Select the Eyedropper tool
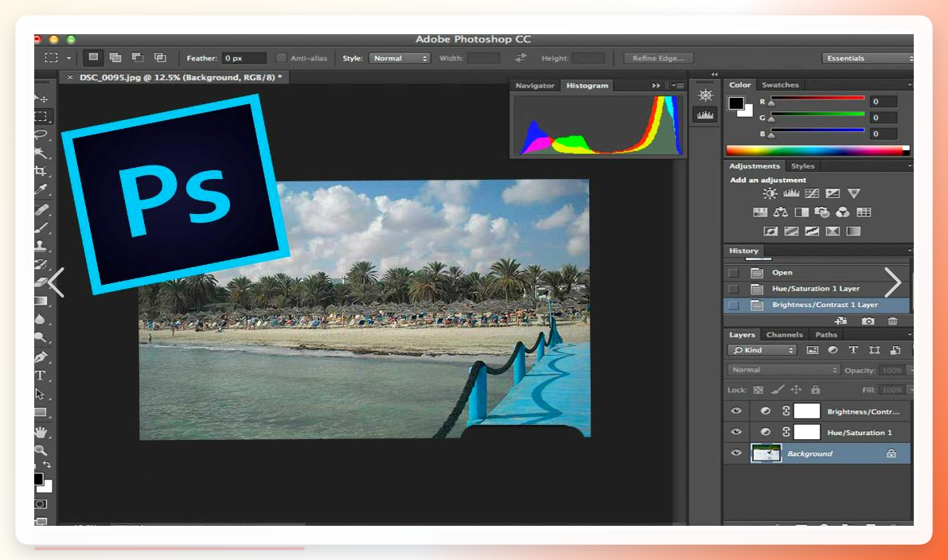The width and height of the screenshot is (948, 560). coord(41,189)
